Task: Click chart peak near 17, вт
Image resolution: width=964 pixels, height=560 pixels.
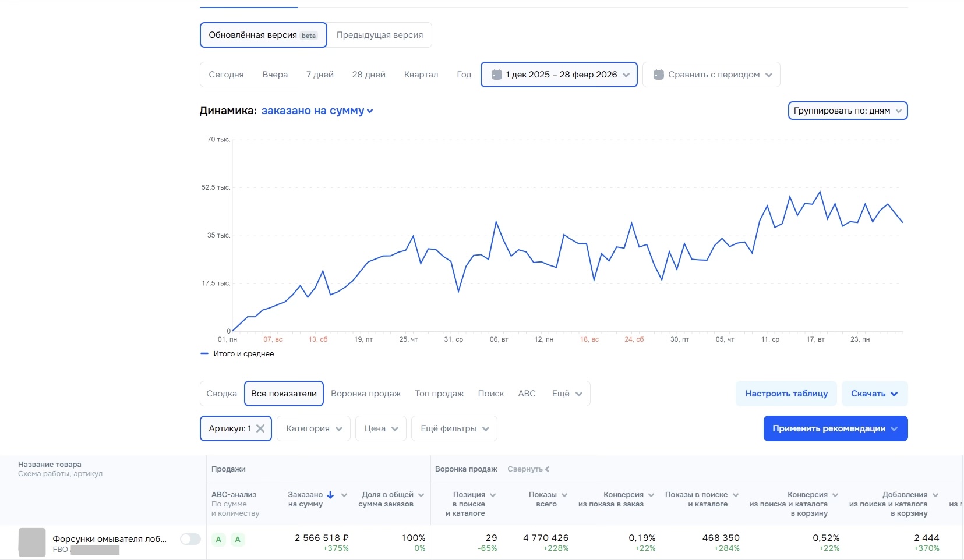Action: [x=820, y=192]
